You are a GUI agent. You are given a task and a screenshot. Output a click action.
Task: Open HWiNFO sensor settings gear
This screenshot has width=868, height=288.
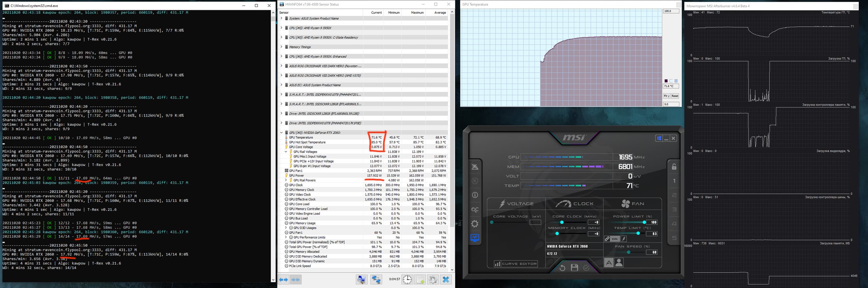[433, 280]
